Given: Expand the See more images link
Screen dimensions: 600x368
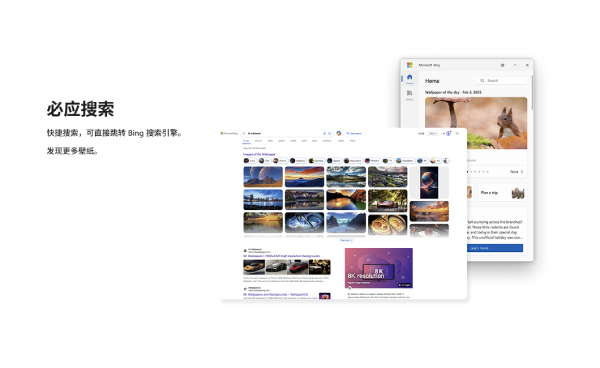Looking at the screenshot, I should point(346,240).
